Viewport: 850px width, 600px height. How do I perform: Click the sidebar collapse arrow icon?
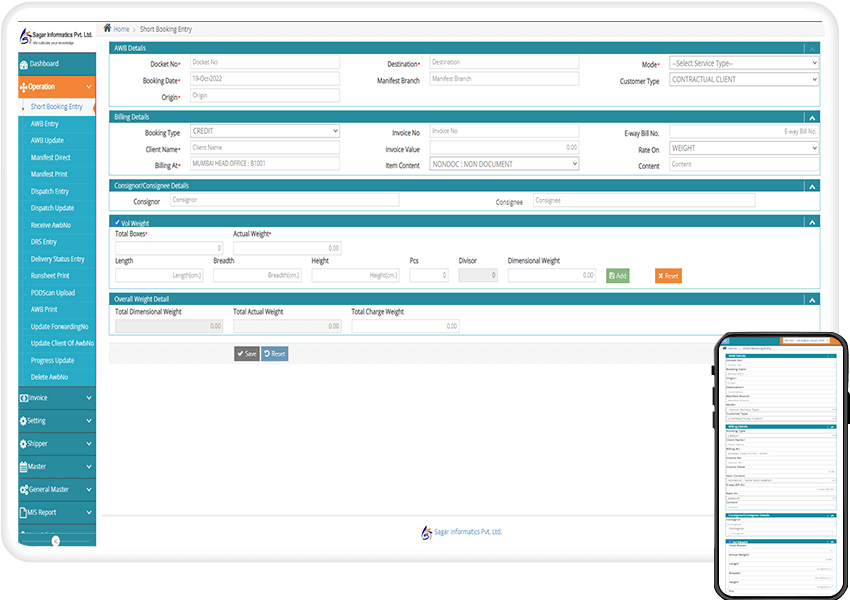click(x=56, y=540)
